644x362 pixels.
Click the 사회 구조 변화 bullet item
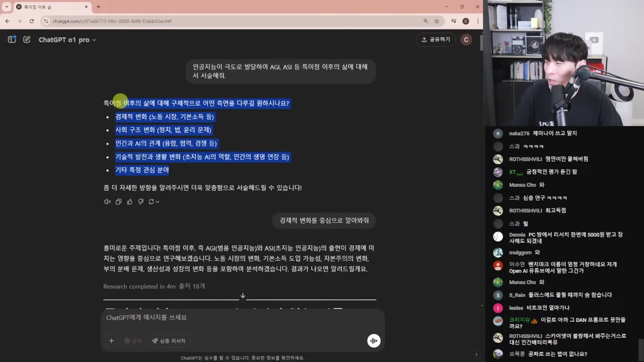tap(163, 130)
